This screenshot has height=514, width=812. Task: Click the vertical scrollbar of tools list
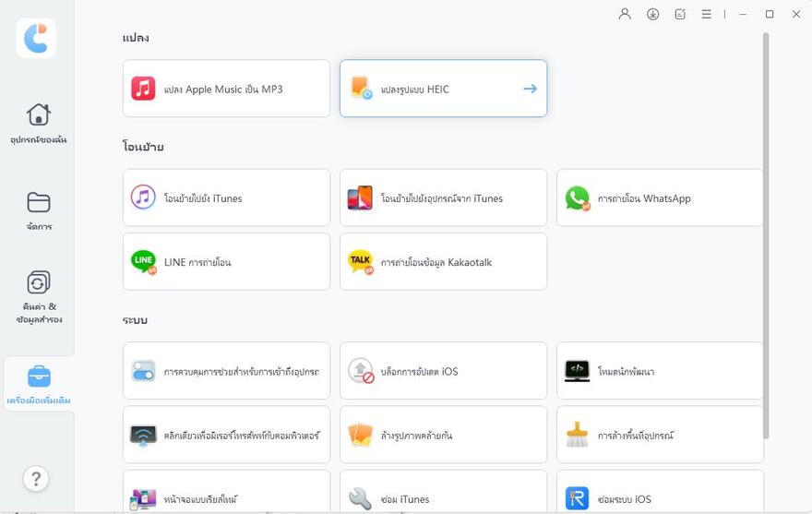[x=765, y=231]
